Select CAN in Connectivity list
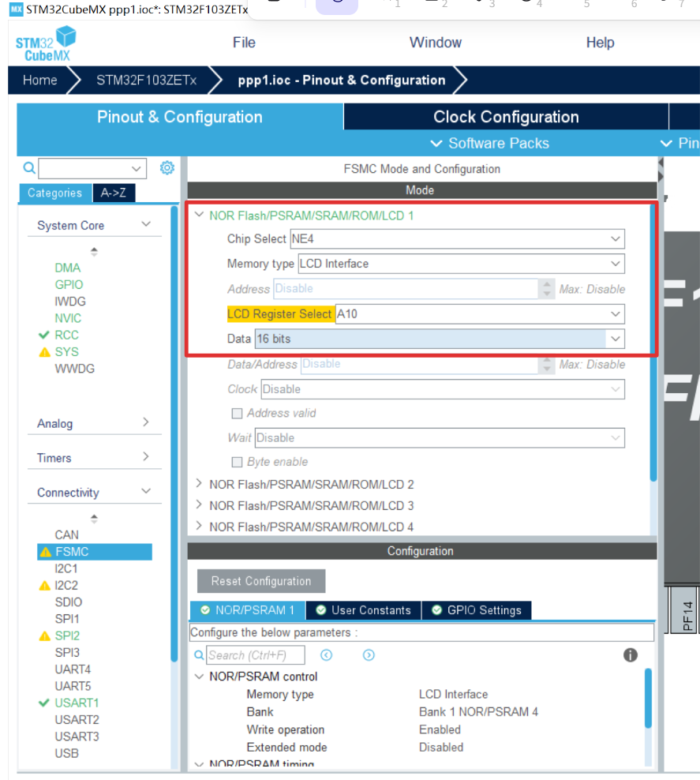700x780 pixels. pyautogui.click(x=66, y=534)
